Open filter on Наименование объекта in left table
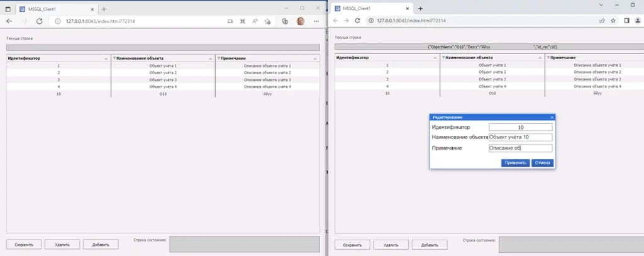The height and width of the screenshot is (256, 644). point(114,58)
